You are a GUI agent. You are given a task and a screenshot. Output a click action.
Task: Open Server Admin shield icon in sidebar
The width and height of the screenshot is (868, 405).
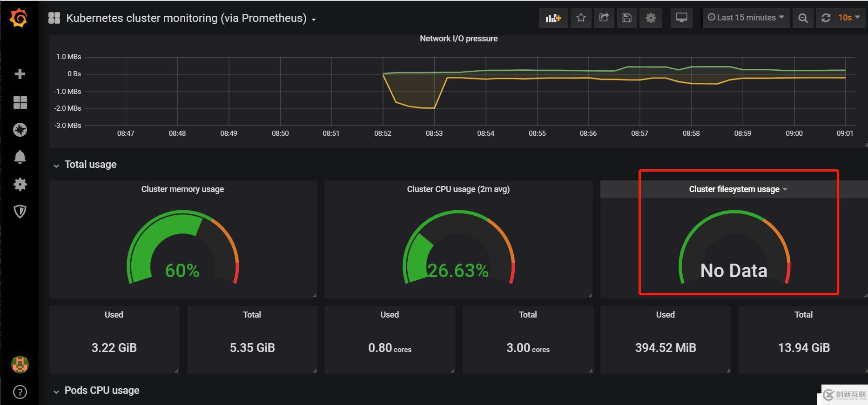point(20,212)
